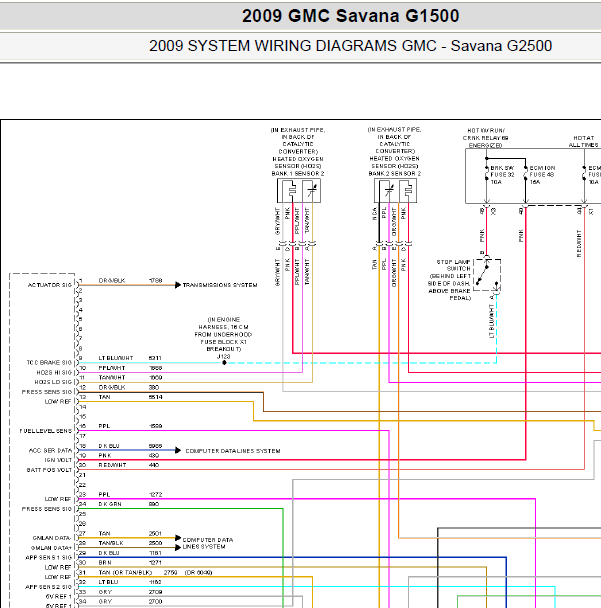Click the 'ECM IGN FUSE 48' label
Screen dimensions: 601x608
coord(542,171)
